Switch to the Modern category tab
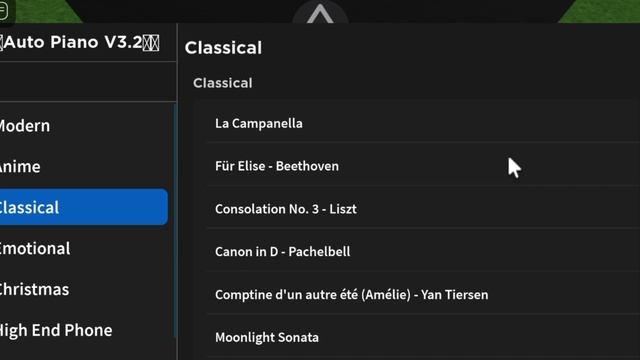The image size is (640, 360). pos(24,126)
